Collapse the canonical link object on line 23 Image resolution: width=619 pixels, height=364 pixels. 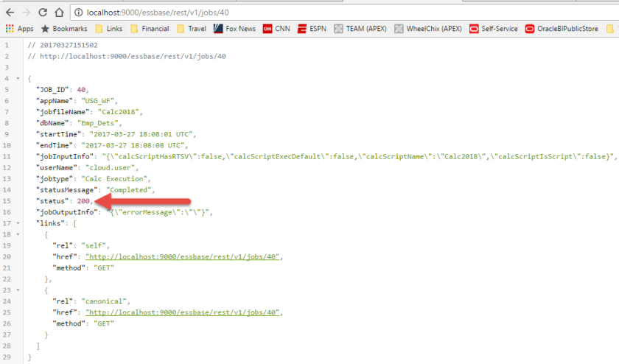coord(18,290)
